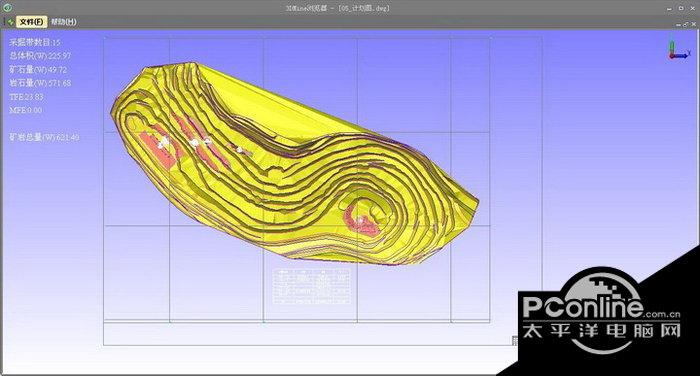Viewport: 700px width, 376px height.
Task: Click the XYZ axis orientation gizmo
Action: click(x=679, y=50)
